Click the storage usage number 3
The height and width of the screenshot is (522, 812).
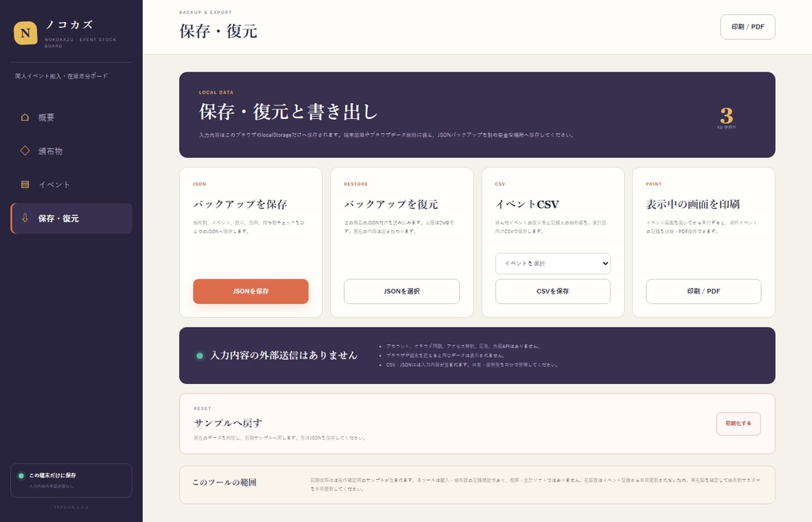pyautogui.click(x=726, y=115)
